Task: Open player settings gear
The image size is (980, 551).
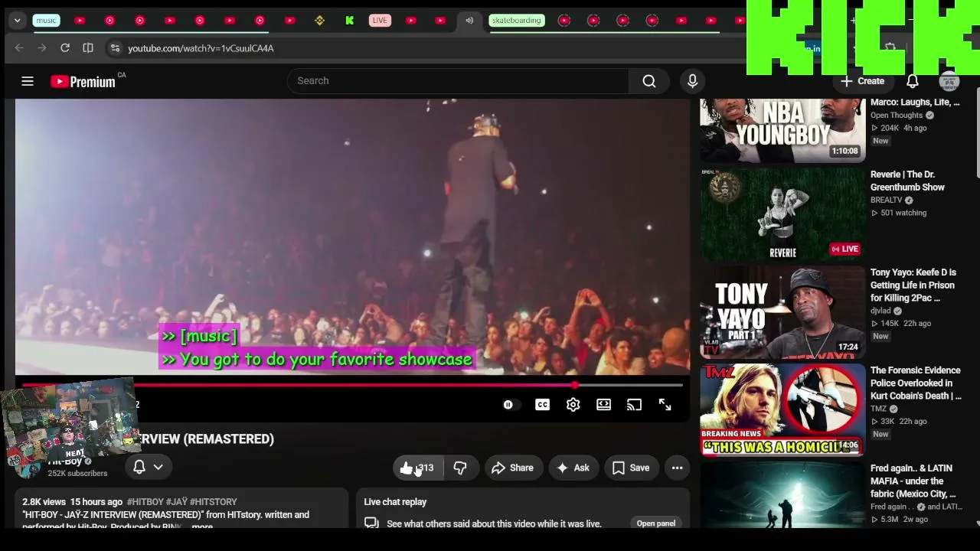Action: 573,405
